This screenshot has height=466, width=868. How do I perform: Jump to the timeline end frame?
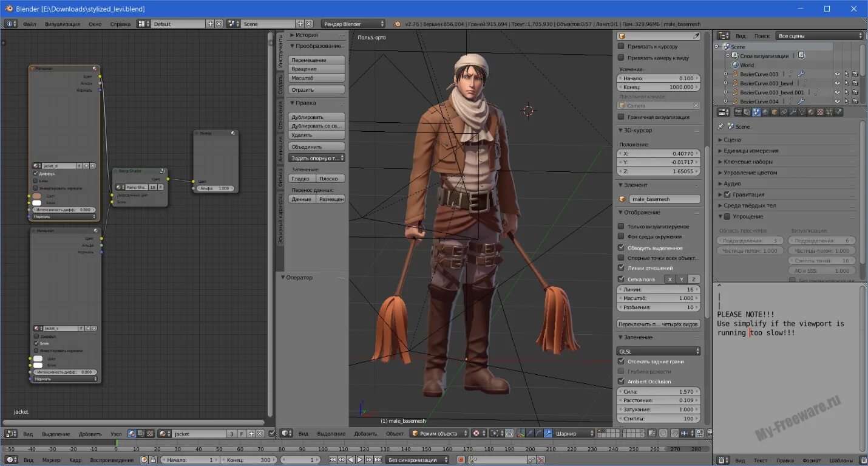(378, 460)
